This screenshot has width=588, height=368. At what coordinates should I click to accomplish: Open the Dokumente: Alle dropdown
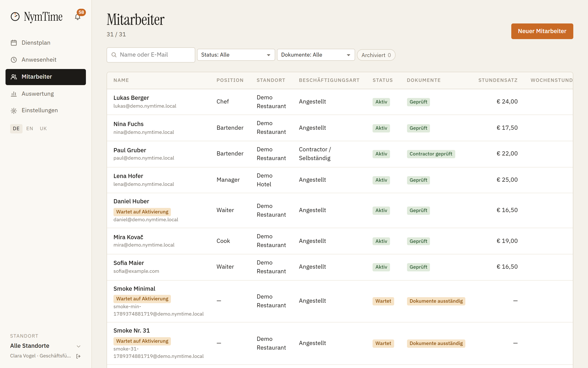click(316, 55)
